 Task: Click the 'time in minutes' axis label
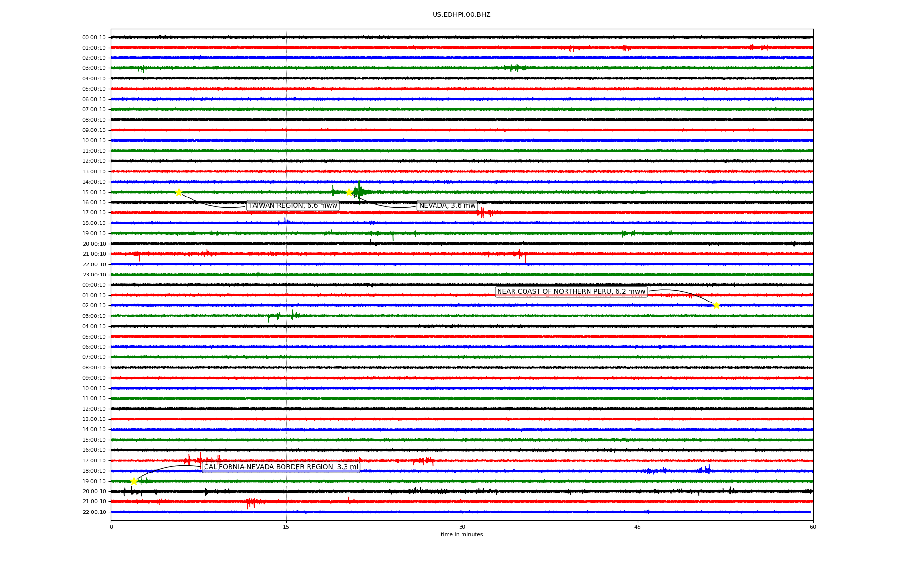point(462,535)
